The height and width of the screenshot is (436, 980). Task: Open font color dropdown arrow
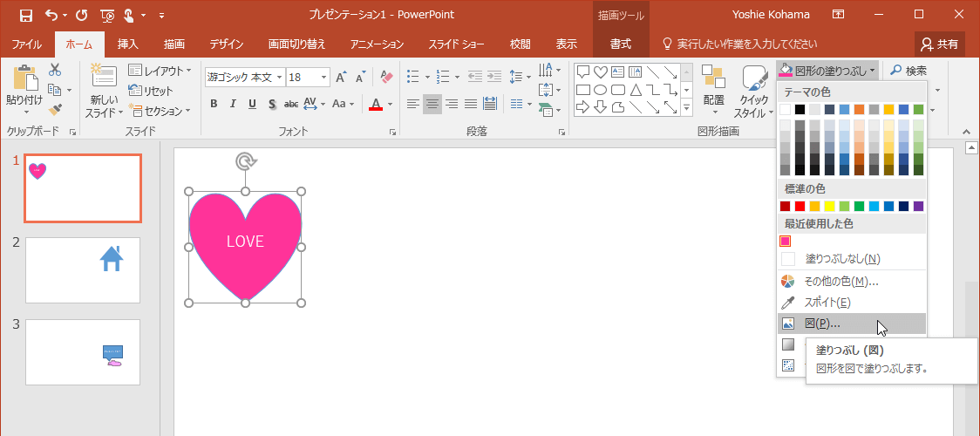coord(391,104)
